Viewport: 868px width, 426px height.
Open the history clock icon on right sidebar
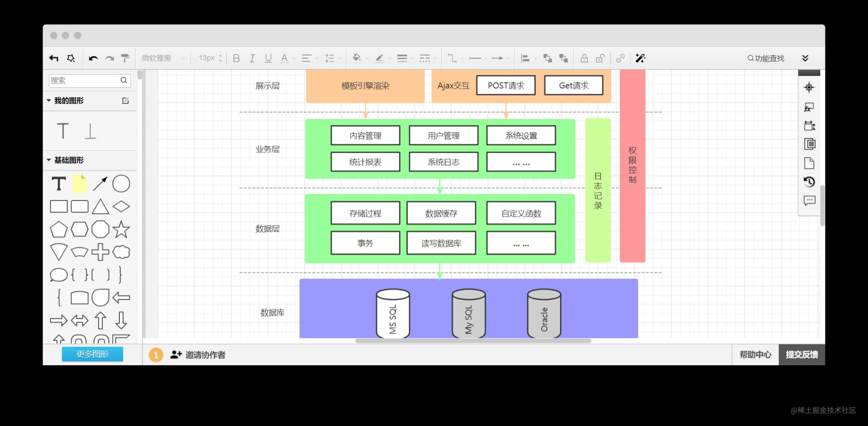(x=809, y=182)
